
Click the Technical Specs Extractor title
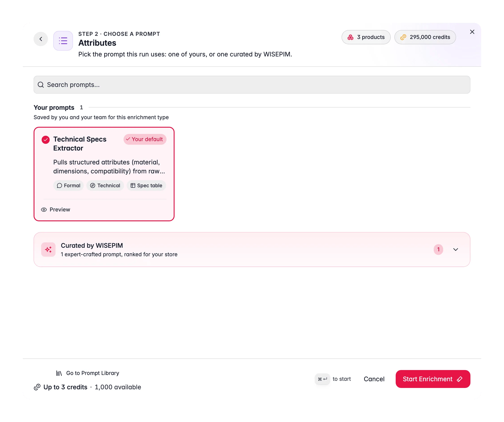80,144
